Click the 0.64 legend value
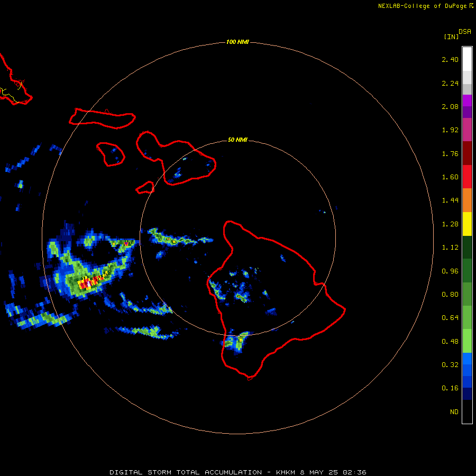The height and width of the screenshot is (476, 476). click(x=450, y=318)
